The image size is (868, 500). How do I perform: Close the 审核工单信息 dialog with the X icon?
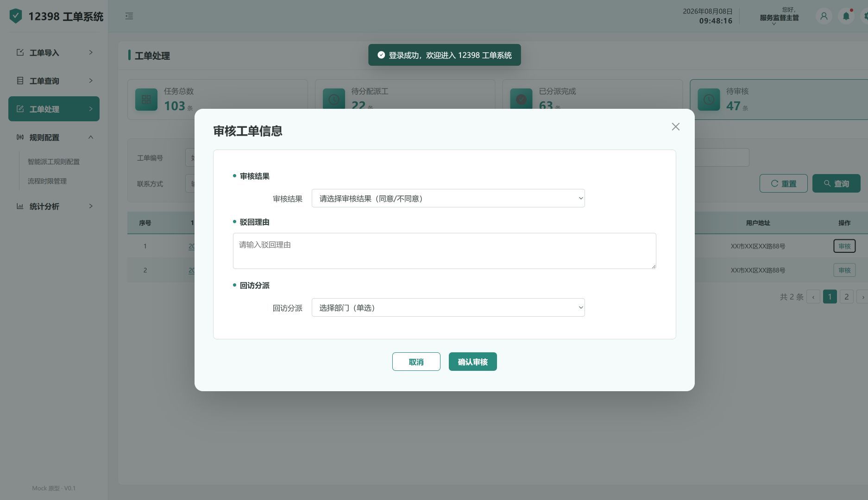(676, 127)
